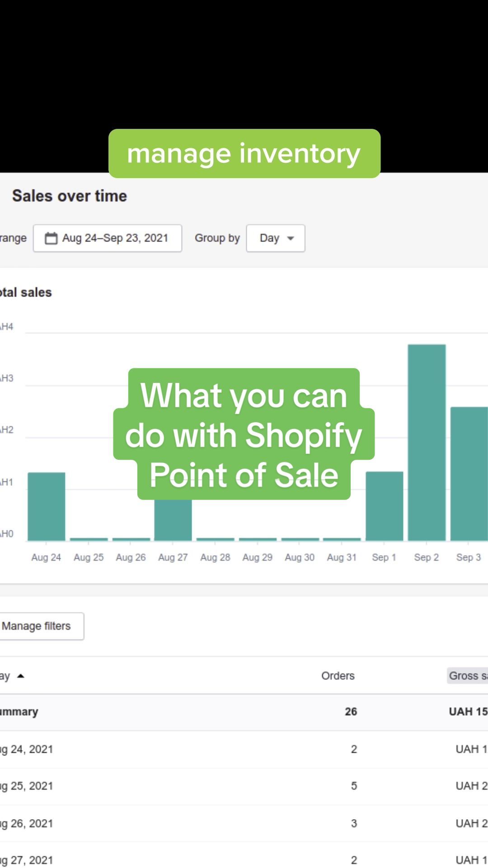Screen dimensions: 488x868
Task: Click the Aug 30 axis label
Action: 300,557
